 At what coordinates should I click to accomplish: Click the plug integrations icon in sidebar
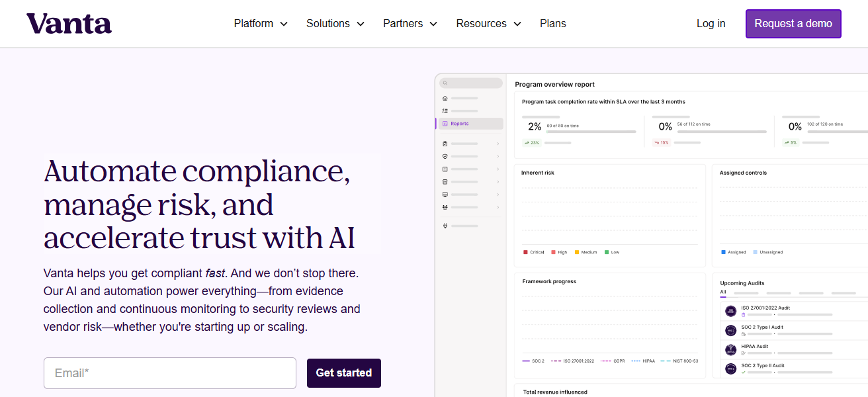445,226
